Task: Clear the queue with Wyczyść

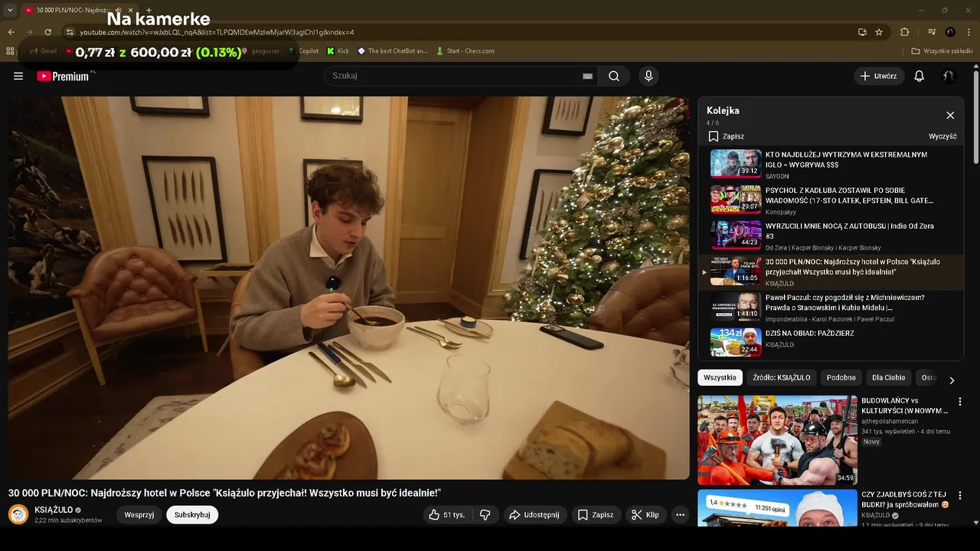Action: [942, 136]
